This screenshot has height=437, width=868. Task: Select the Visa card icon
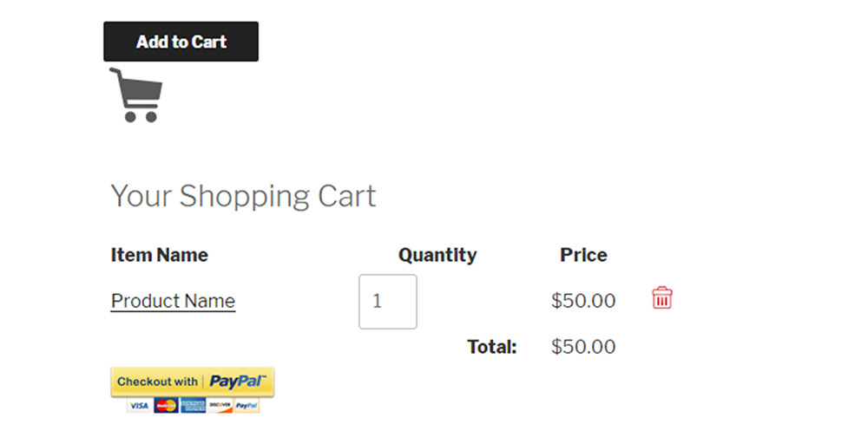(140, 406)
